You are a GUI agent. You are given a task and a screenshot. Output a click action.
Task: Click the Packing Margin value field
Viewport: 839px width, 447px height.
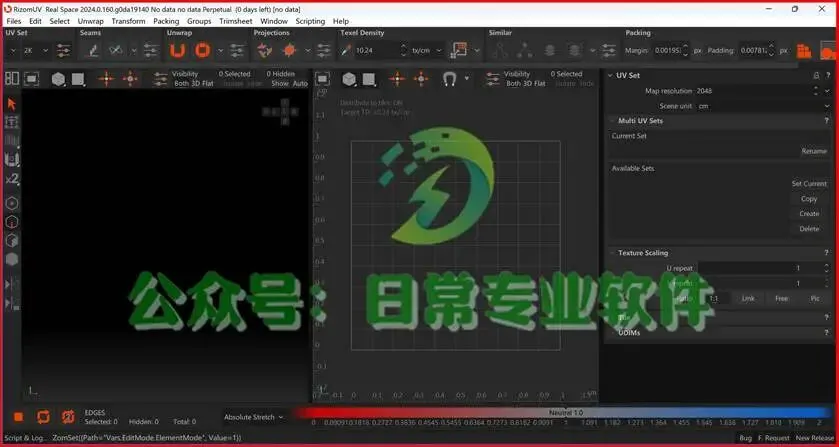(666, 51)
